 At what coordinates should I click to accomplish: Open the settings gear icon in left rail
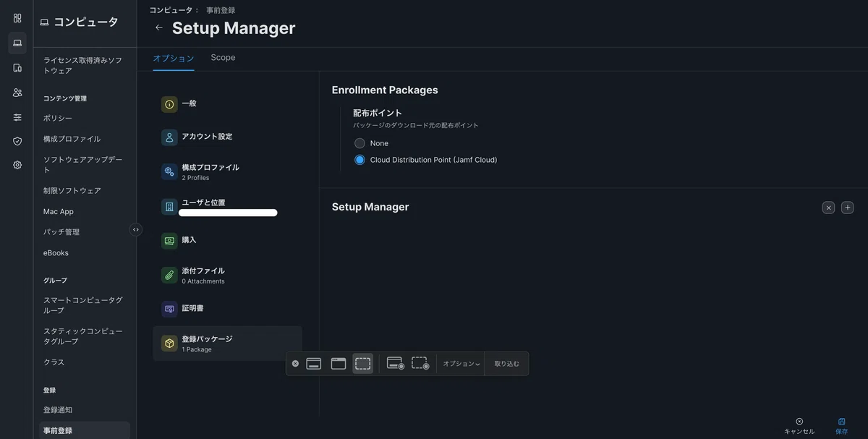(17, 165)
